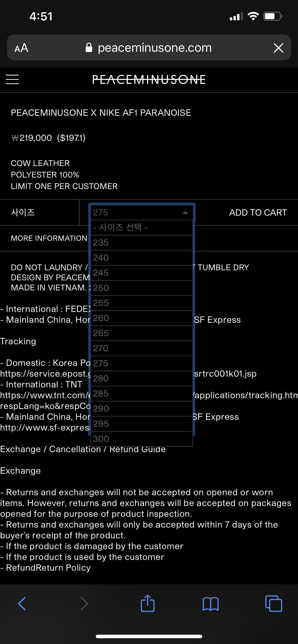Choose size 275 option in list
Screen dimensions: 298x644
pyautogui.click(x=142, y=363)
